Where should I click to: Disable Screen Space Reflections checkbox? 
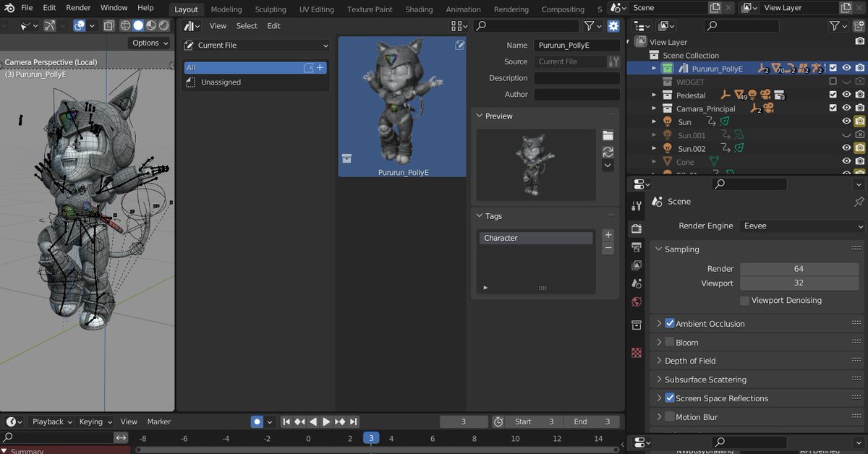[x=670, y=398]
